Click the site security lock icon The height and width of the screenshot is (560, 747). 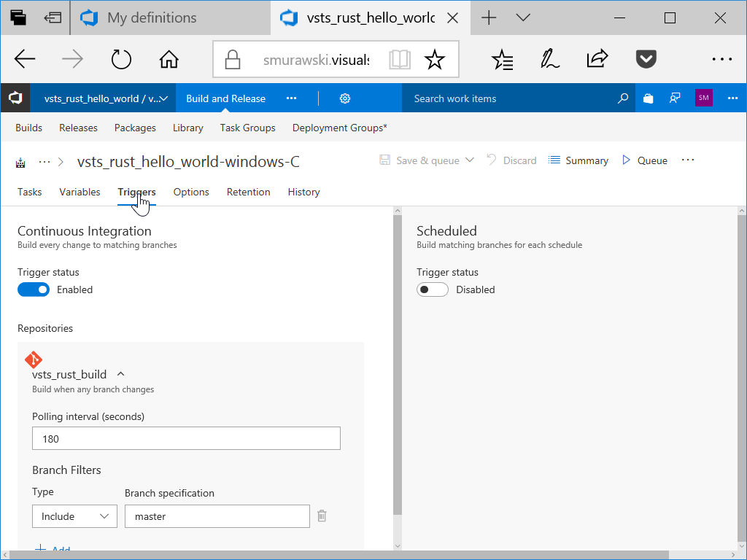coord(233,60)
